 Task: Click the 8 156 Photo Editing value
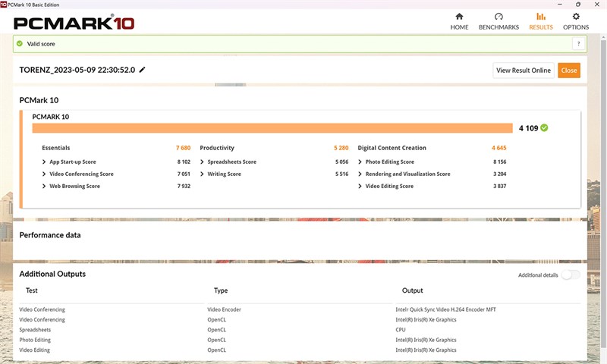[x=500, y=162]
